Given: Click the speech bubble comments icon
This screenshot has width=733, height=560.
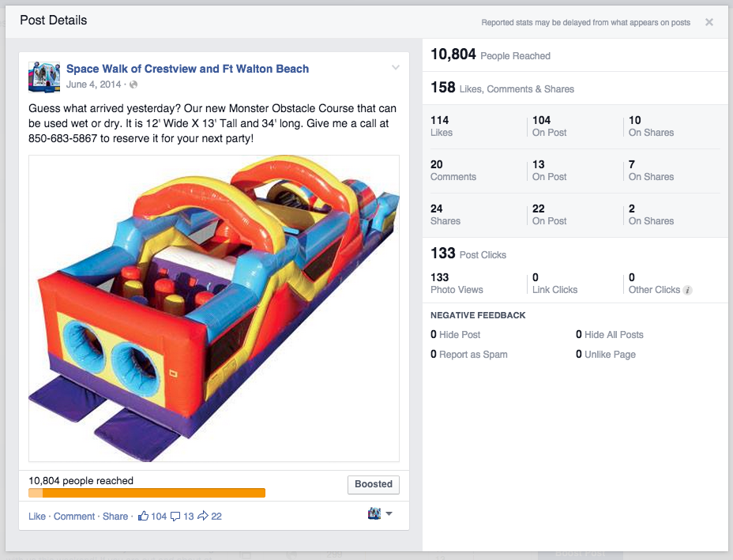Looking at the screenshot, I should coord(175,516).
